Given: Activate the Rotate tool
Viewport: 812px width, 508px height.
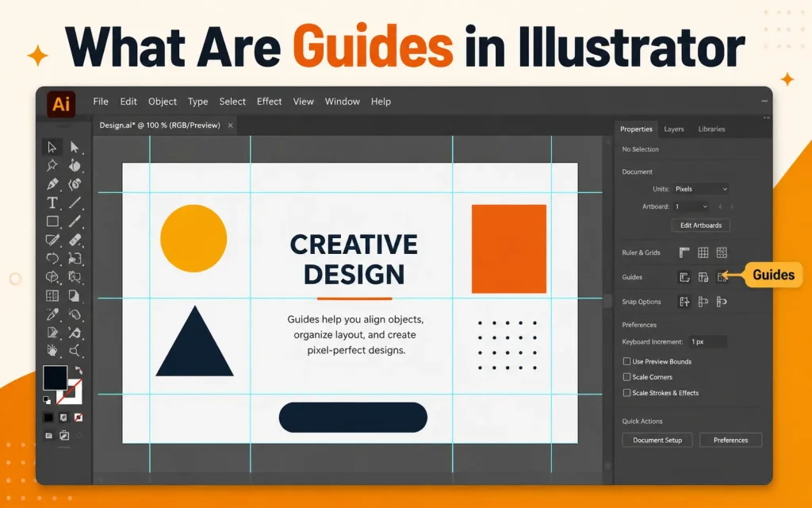Looking at the screenshot, I should click(52, 258).
